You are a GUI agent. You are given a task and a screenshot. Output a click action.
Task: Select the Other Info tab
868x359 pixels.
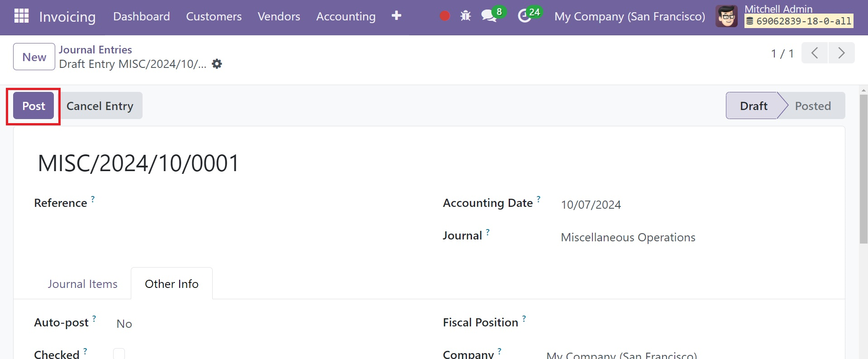tap(172, 284)
